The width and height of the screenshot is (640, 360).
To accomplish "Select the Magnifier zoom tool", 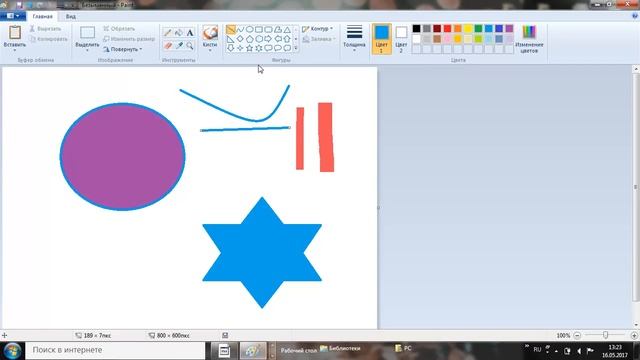I will click(190, 46).
